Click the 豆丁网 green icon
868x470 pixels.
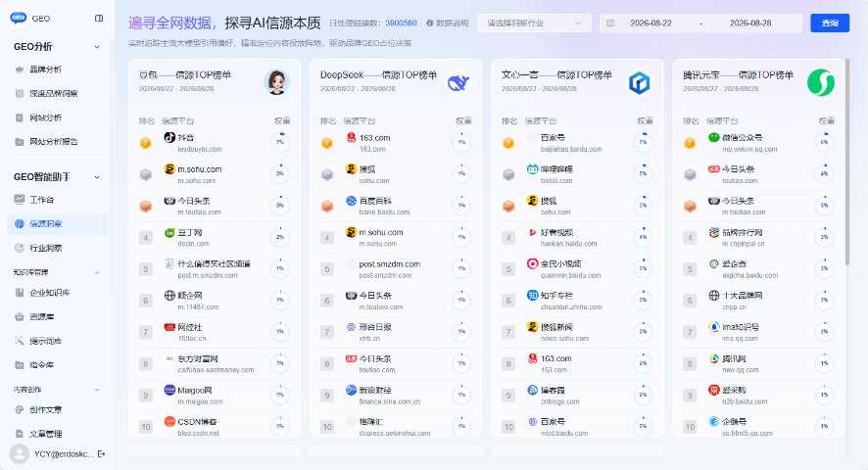(169, 232)
